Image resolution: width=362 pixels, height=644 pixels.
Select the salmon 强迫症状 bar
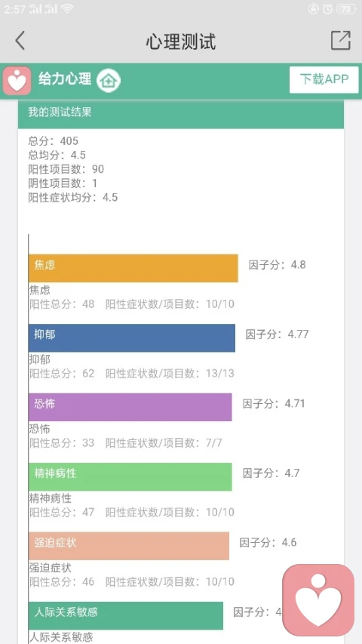click(129, 546)
